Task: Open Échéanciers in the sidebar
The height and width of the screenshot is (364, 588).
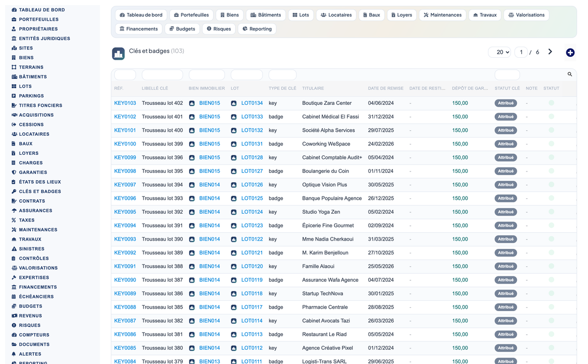Action: [x=32, y=297]
